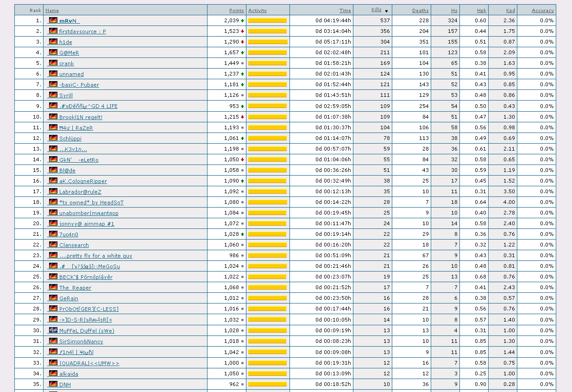Click the green up arrow in 7uc4n0's row
The image size is (572, 392).
pos(242,234)
